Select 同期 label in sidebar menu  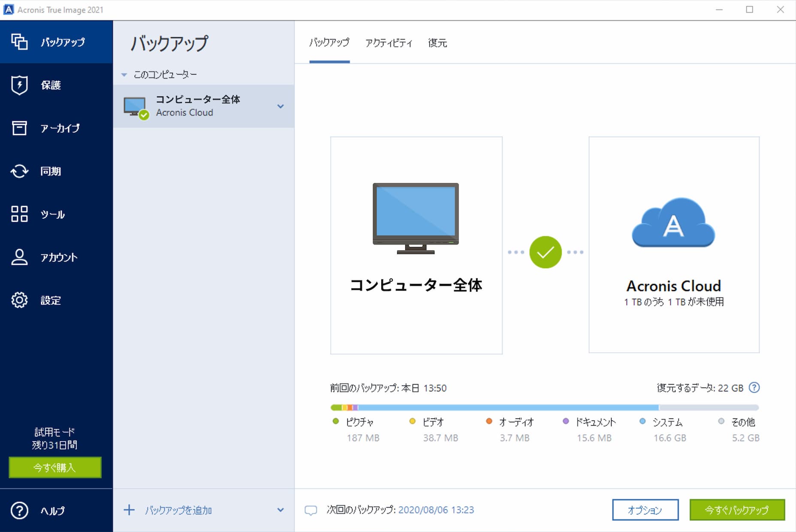(x=51, y=171)
